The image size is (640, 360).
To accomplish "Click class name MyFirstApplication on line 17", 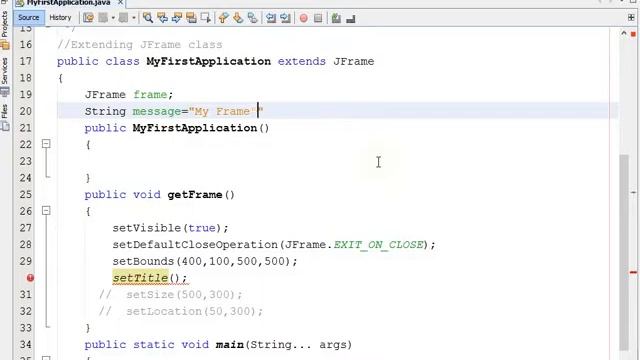I will tap(208, 61).
